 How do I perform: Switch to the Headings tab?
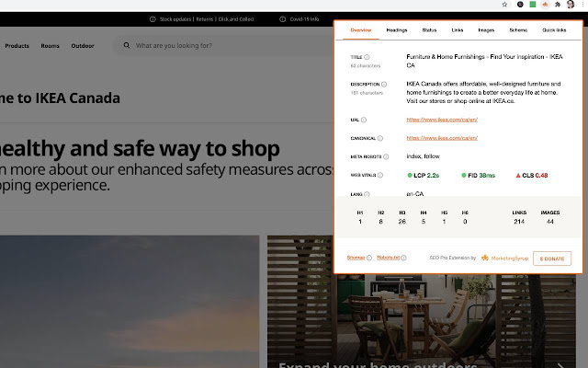coord(396,30)
